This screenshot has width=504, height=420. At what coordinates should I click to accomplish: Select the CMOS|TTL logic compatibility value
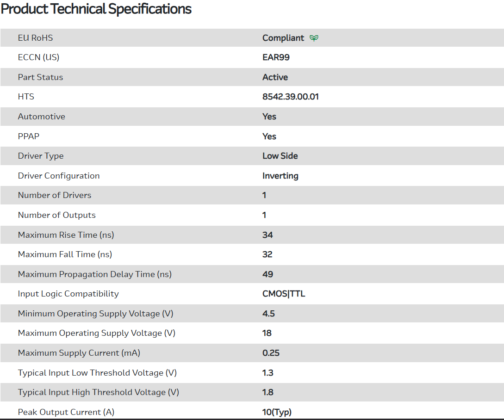point(284,294)
